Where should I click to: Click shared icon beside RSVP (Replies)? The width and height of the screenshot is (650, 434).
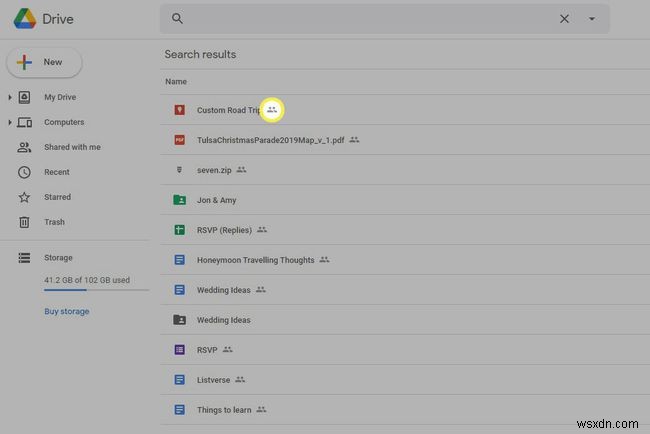click(262, 230)
